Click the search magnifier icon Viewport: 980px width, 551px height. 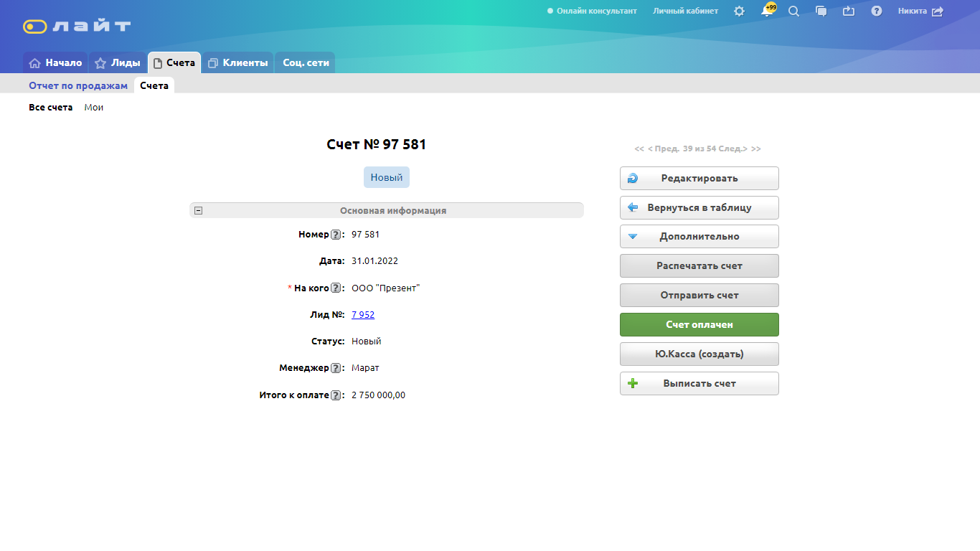click(793, 11)
